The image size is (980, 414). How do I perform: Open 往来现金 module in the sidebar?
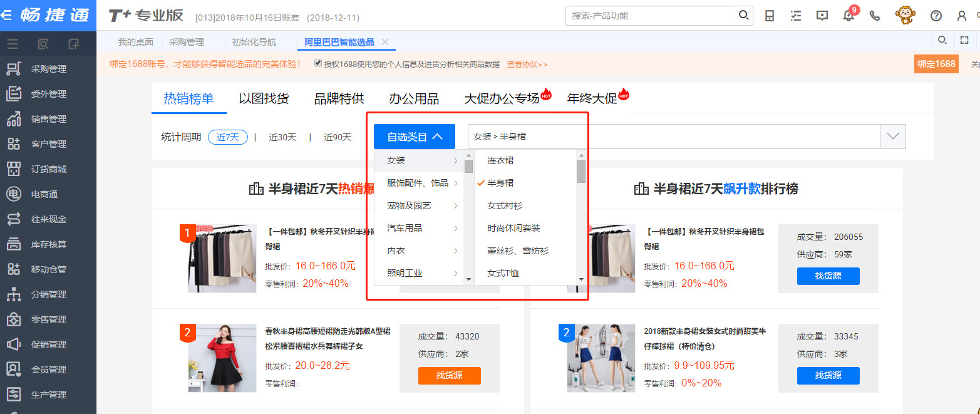pos(48,219)
